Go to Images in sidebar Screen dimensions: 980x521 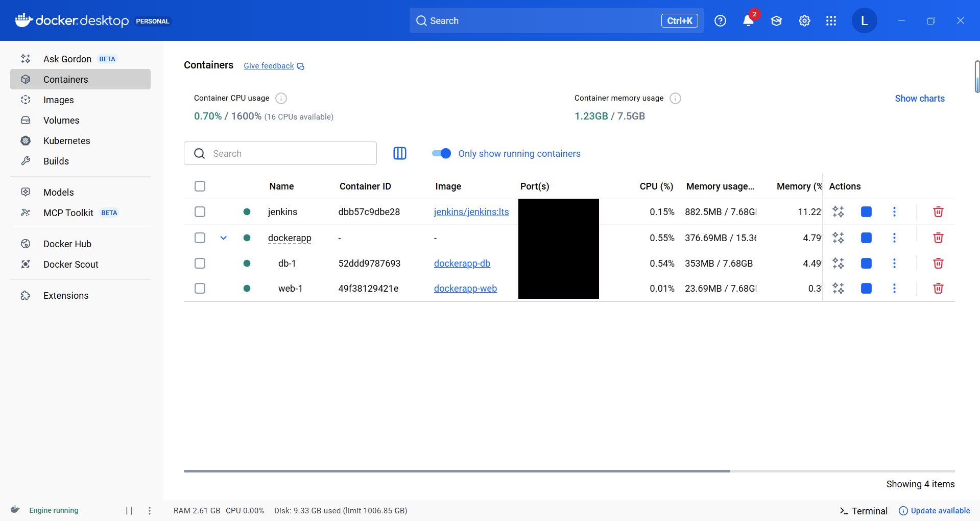coord(80,100)
